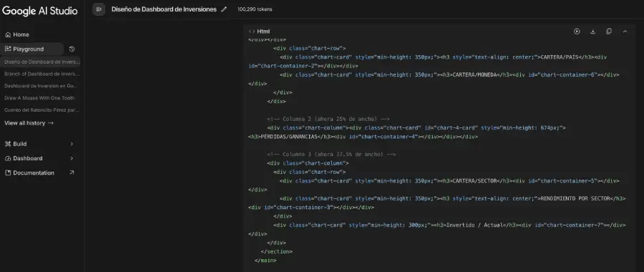Open the 'Branch of Dashboard de Invers...' chat
644x272 pixels.
42,74
